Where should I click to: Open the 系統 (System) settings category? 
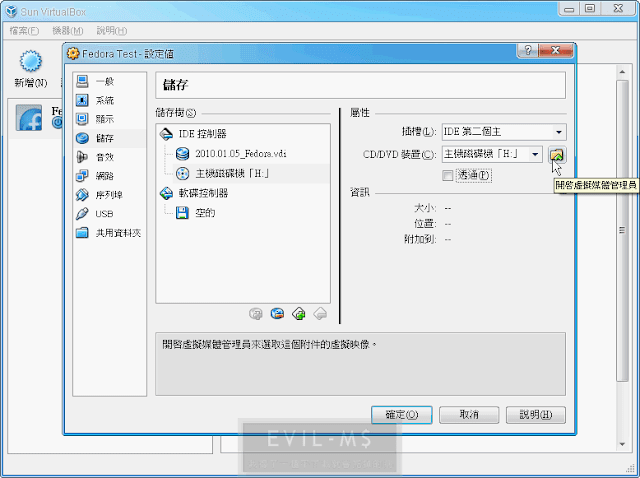109,100
